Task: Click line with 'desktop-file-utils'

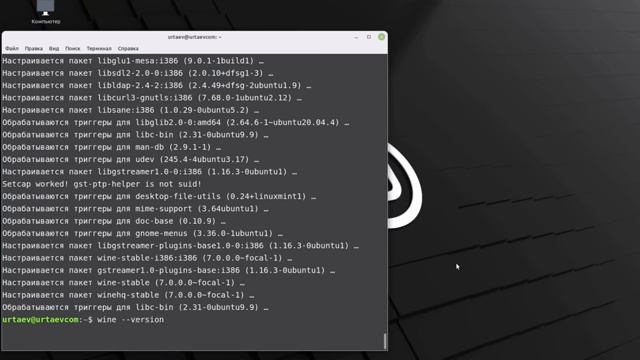Action: (x=159, y=196)
